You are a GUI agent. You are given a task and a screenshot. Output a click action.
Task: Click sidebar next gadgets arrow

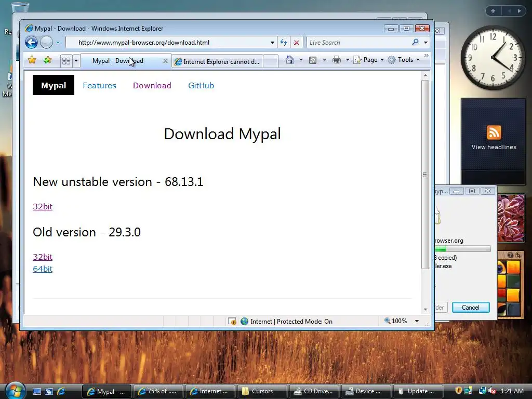pyautogui.click(x=520, y=11)
